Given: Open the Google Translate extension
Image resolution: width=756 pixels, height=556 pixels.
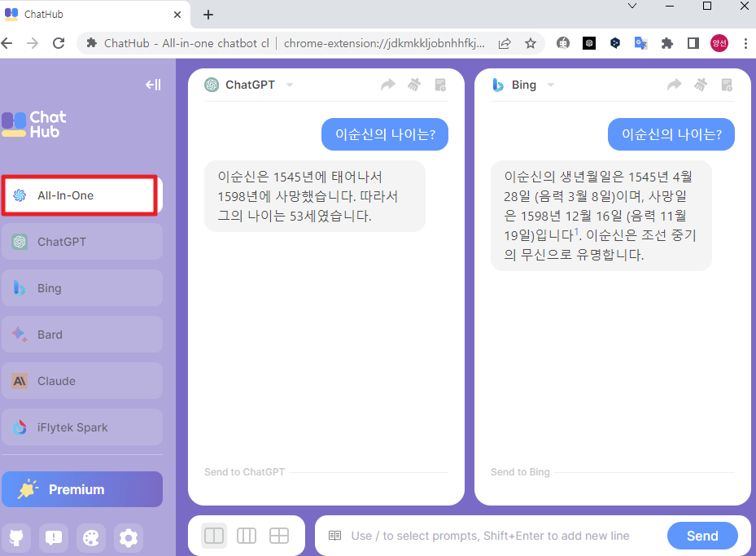Looking at the screenshot, I should (640, 43).
